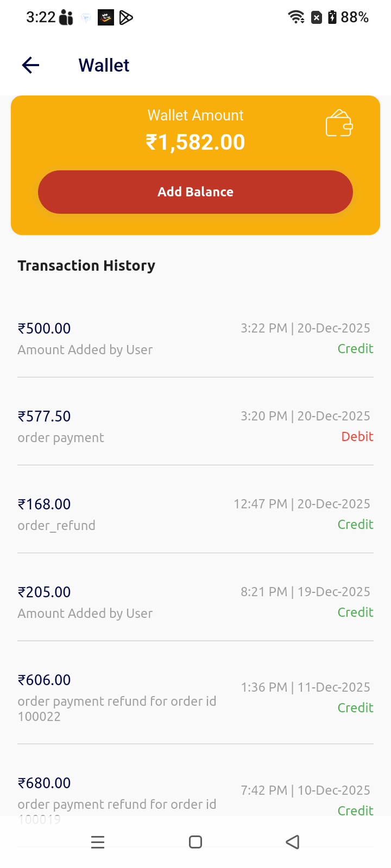Tap the back arrow icon

(30, 65)
